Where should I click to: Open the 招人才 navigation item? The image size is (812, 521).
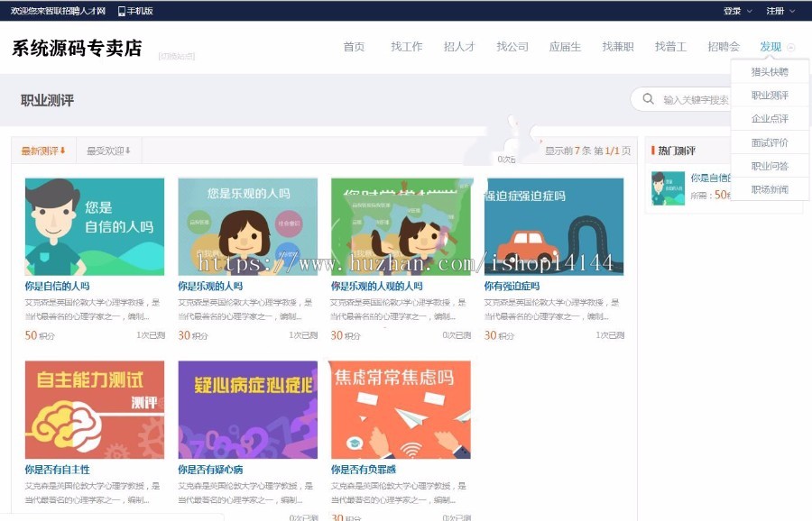(x=459, y=47)
